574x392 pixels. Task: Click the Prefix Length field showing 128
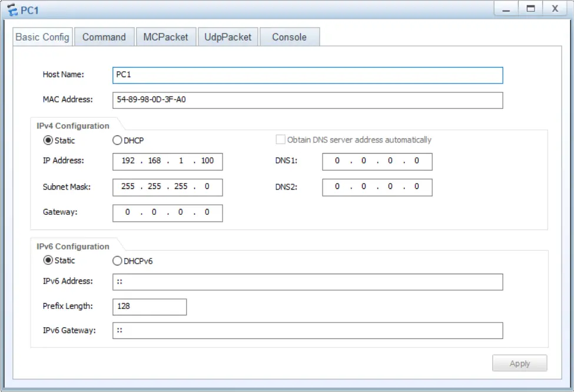click(150, 307)
